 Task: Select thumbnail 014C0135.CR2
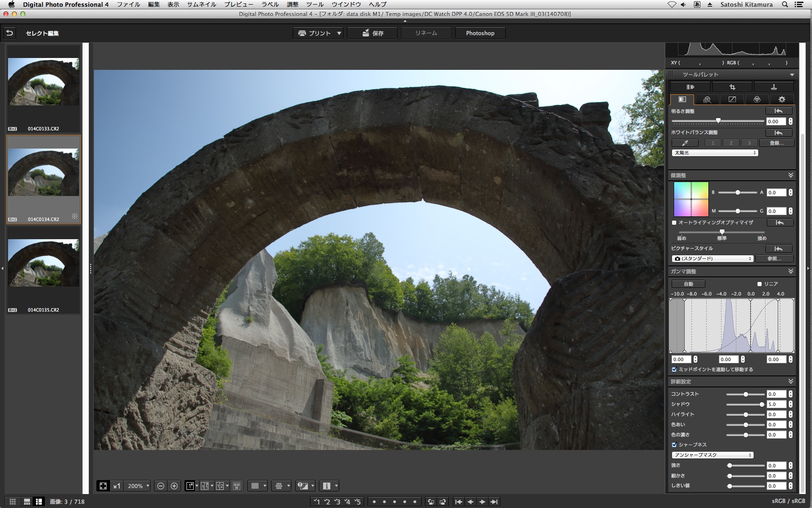coord(44,263)
